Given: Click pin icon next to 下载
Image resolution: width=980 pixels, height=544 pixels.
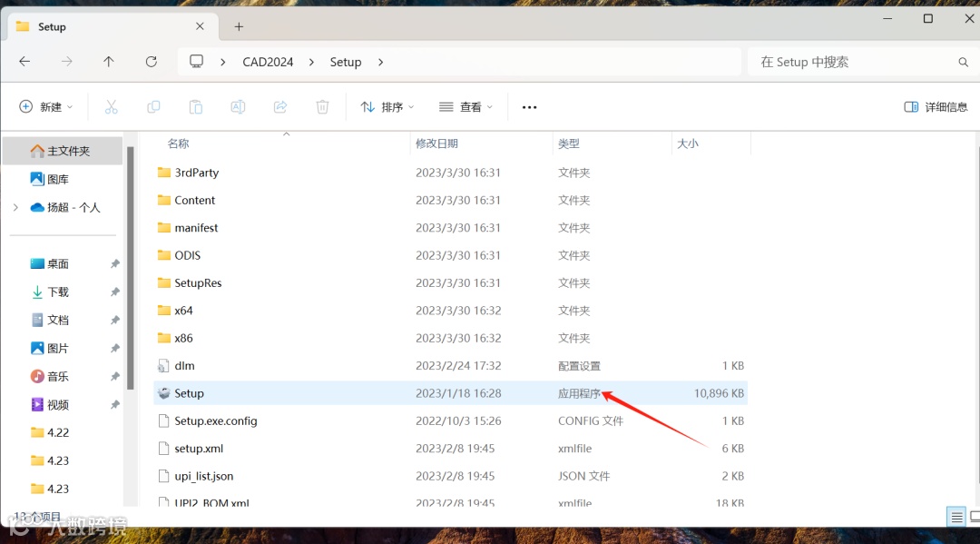Looking at the screenshot, I should pyautogui.click(x=115, y=292).
